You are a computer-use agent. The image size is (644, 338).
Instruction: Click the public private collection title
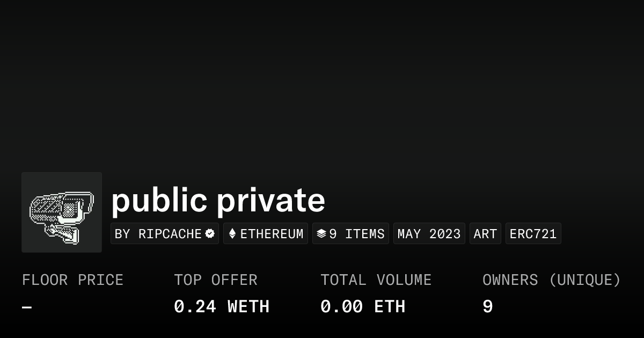[x=218, y=200]
